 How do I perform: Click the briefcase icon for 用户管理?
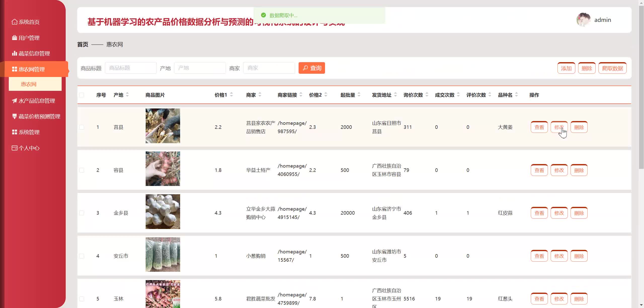coord(14,38)
